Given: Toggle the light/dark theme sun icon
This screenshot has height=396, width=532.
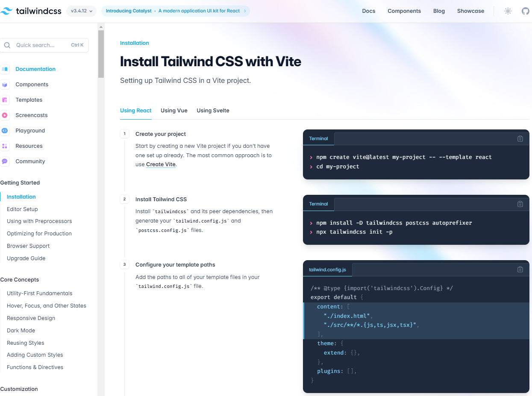Looking at the screenshot, I should coord(508,11).
